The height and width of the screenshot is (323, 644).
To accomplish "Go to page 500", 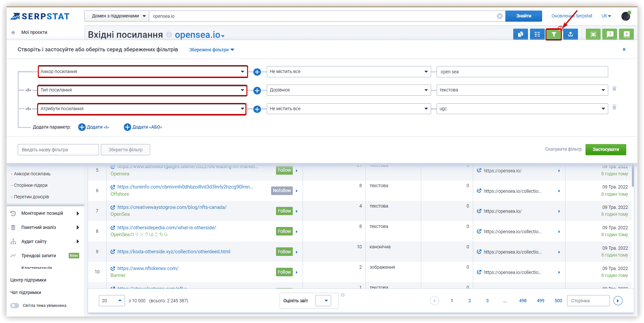I will click(558, 301).
